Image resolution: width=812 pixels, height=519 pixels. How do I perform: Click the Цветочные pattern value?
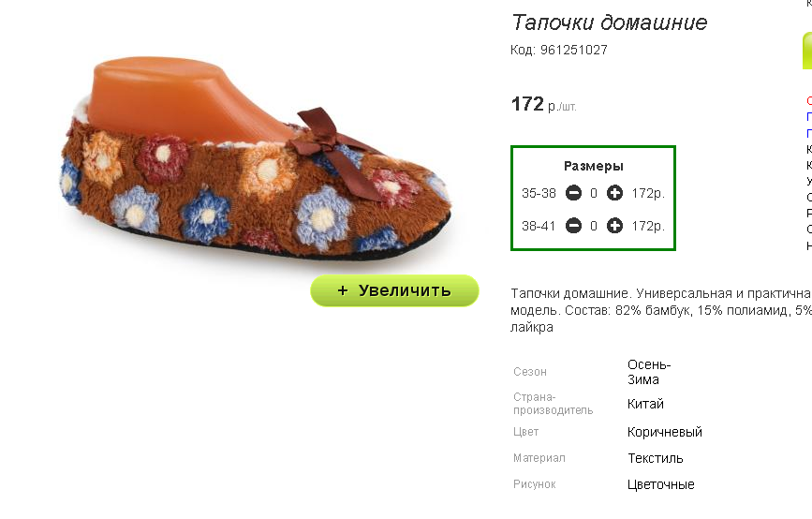[661, 484]
